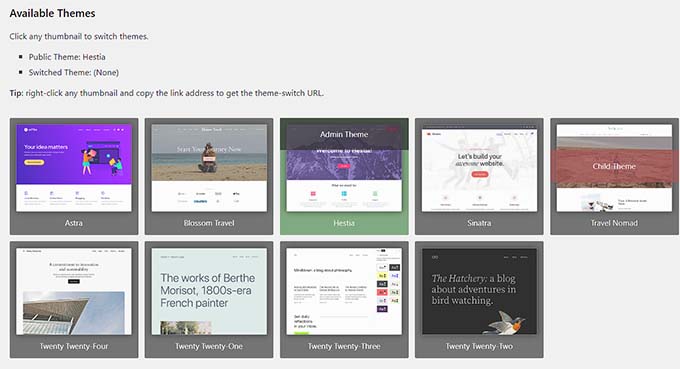Click the Blossom Travel name label
The image size is (680, 369).
coord(209,223)
